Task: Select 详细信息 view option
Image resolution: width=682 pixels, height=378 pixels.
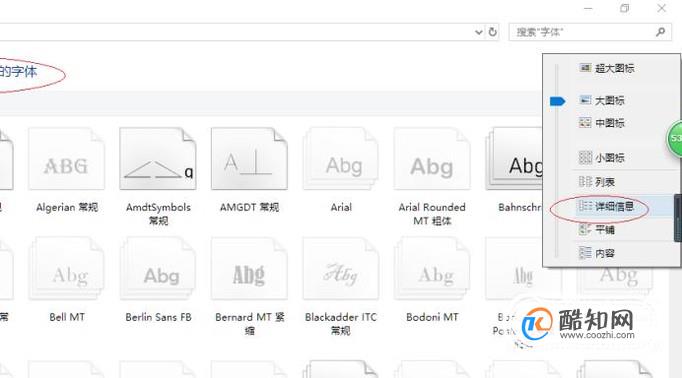Action: (607, 206)
